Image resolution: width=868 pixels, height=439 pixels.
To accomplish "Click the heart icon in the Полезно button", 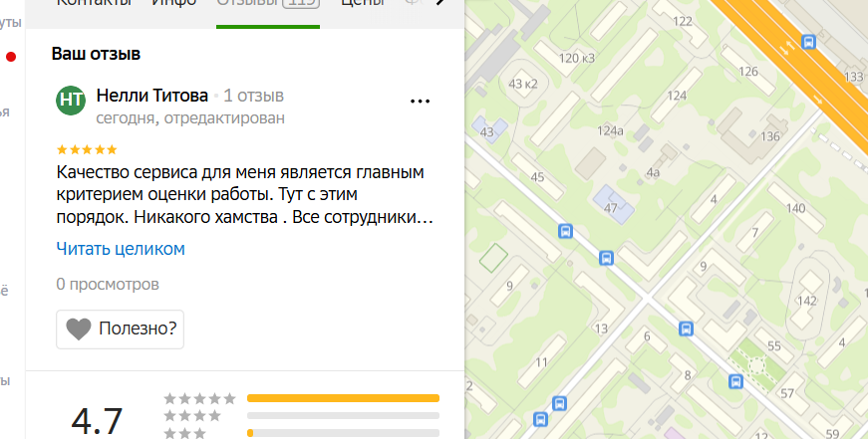I will pos(78,329).
